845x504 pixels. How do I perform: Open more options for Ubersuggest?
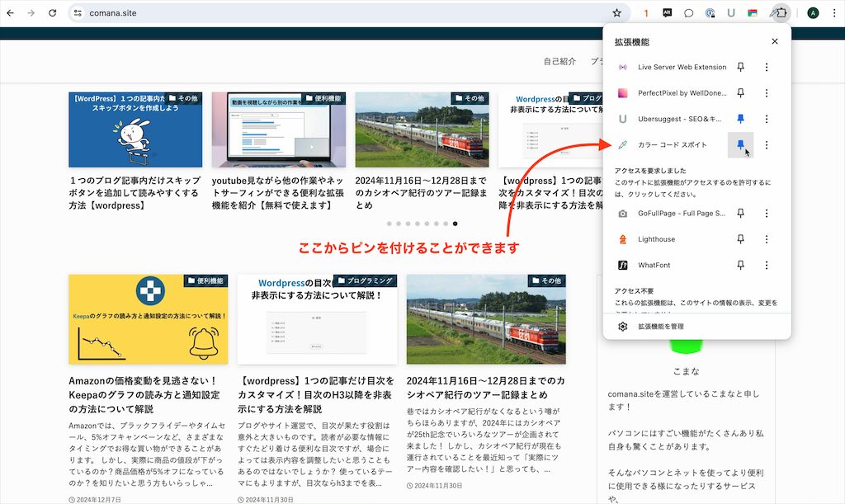click(767, 119)
